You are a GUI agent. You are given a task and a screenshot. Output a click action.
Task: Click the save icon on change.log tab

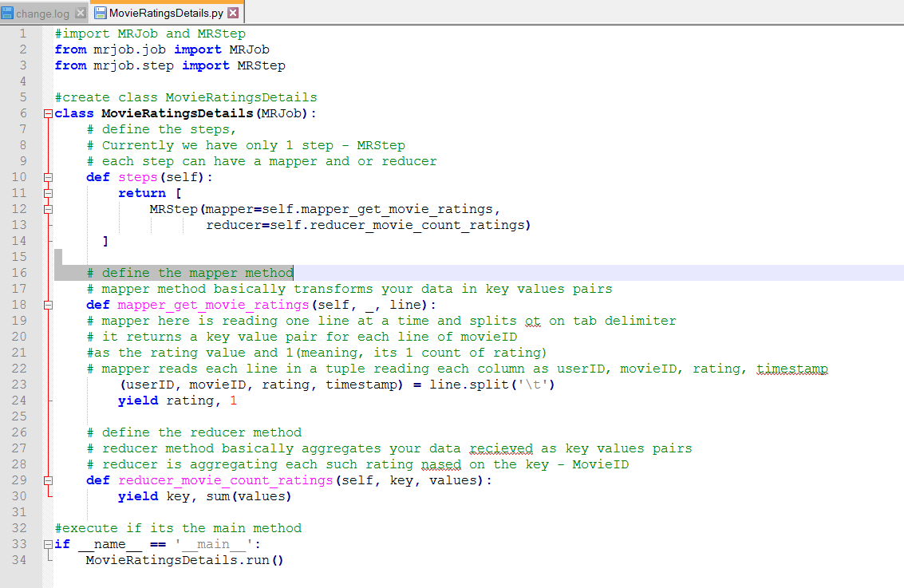(7, 13)
